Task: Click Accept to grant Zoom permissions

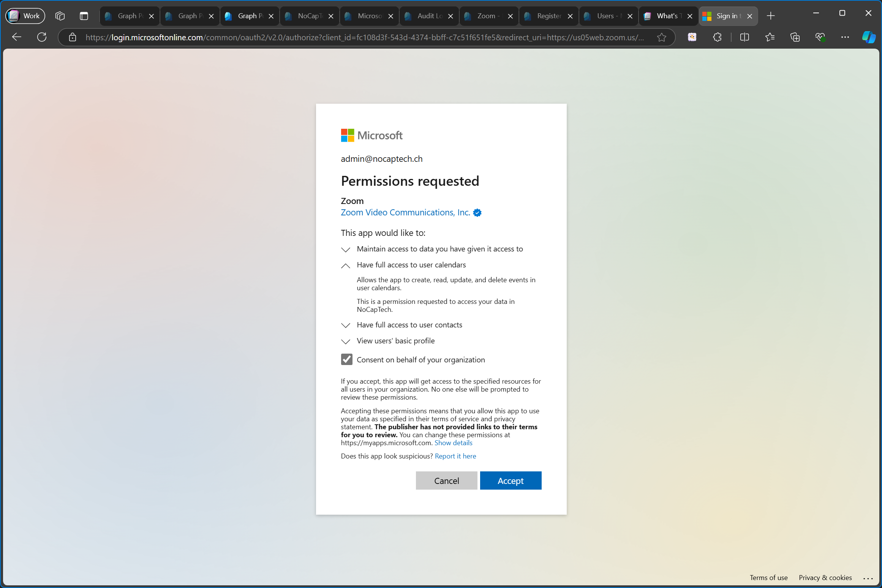Action: click(x=511, y=481)
